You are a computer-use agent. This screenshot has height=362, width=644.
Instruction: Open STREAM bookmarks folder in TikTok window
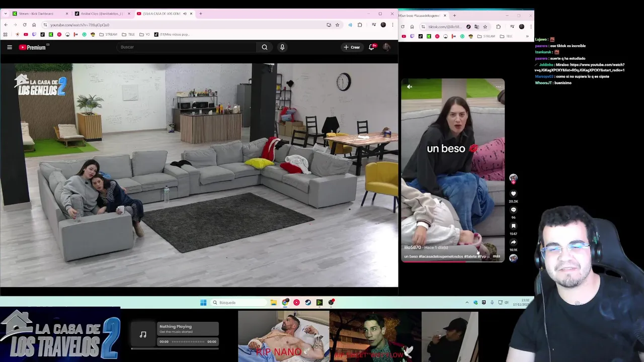click(486, 36)
